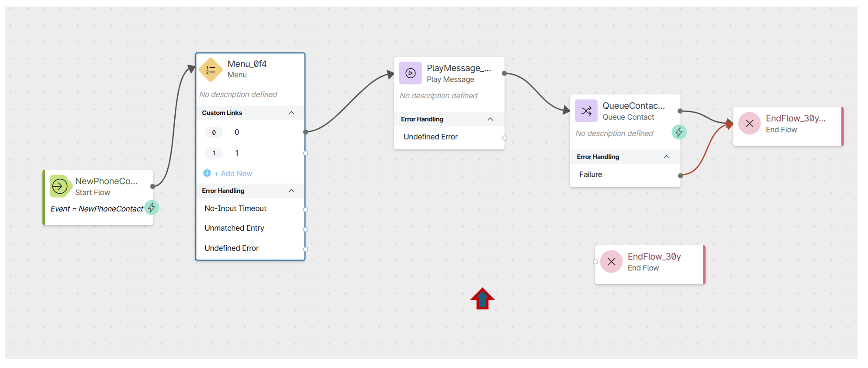Click the red and blue up arrow
This screenshot has height=368, width=868.
[482, 299]
